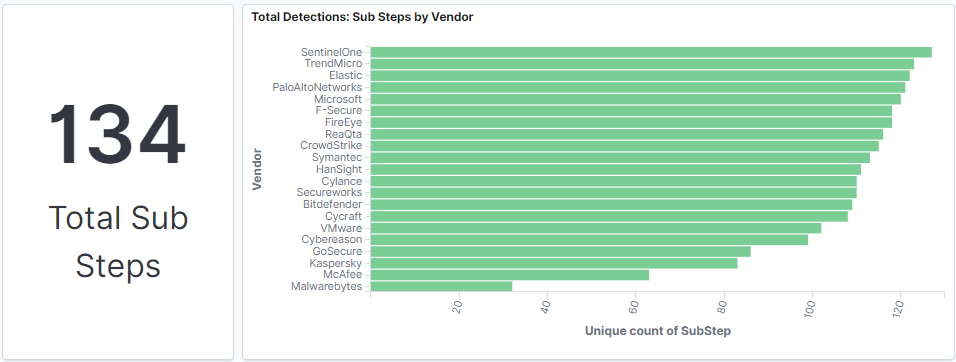This screenshot has height=362, width=956.
Task: Select the VMware bar
Action: (x=596, y=228)
